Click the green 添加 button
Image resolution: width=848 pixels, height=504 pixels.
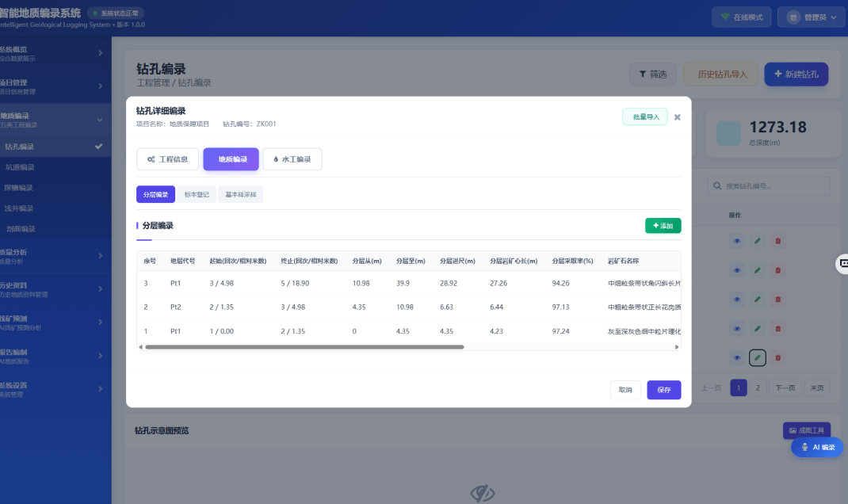pyautogui.click(x=663, y=226)
